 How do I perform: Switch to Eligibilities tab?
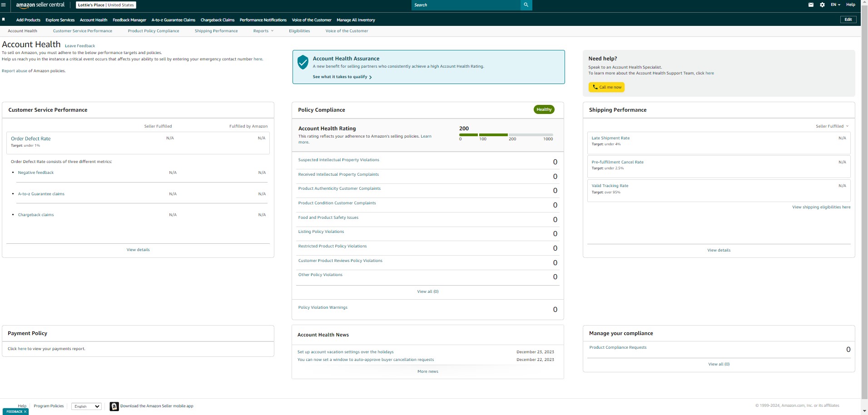click(x=299, y=31)
